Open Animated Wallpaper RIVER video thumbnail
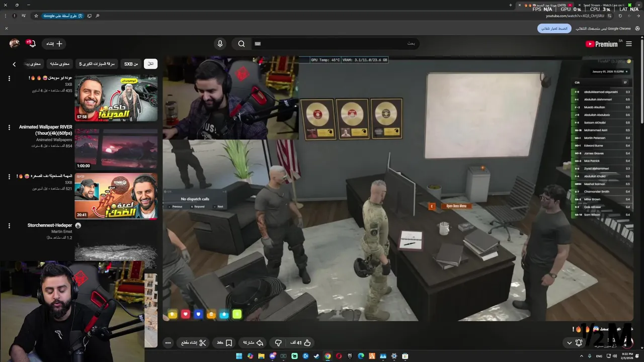 (x=116, y=147)
